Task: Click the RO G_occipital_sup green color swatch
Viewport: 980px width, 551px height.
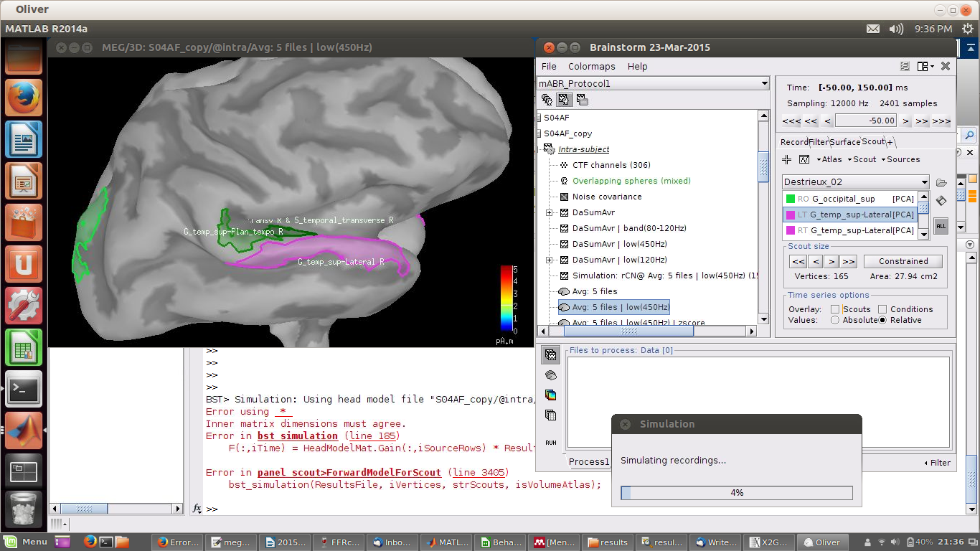Action: 790,199
